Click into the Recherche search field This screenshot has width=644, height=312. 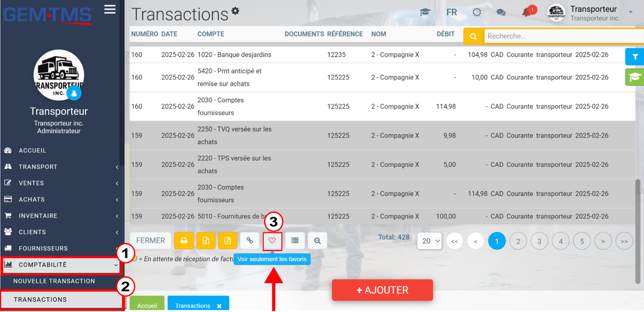[x=564, y=36]
